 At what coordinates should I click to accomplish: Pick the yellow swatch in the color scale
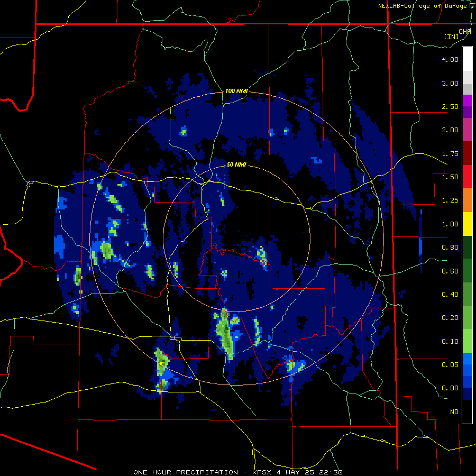(467, 224)
